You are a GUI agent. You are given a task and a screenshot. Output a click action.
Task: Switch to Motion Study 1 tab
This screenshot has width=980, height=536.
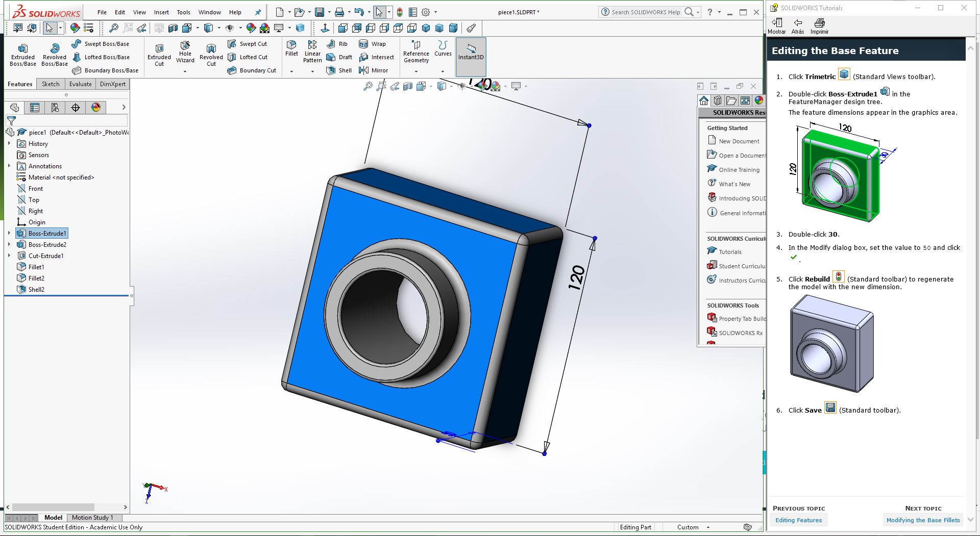tap(92, 517)
